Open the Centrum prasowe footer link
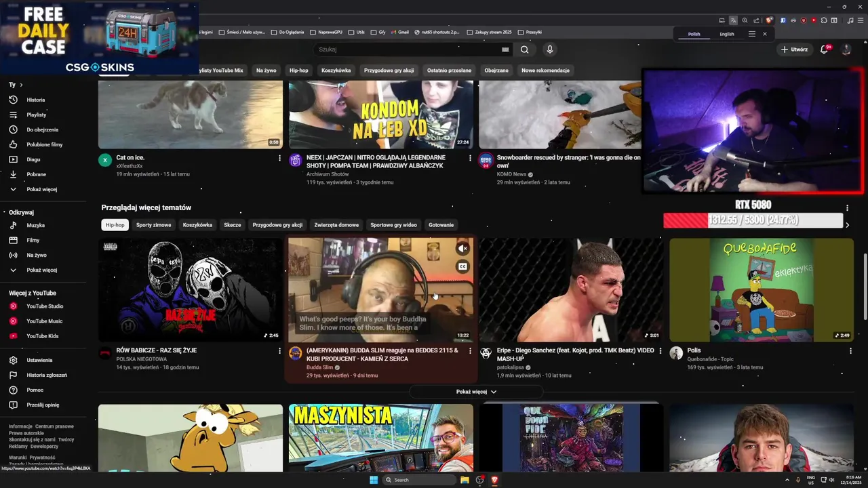Viewport: 868px width, 488px height. pos(54,426)
